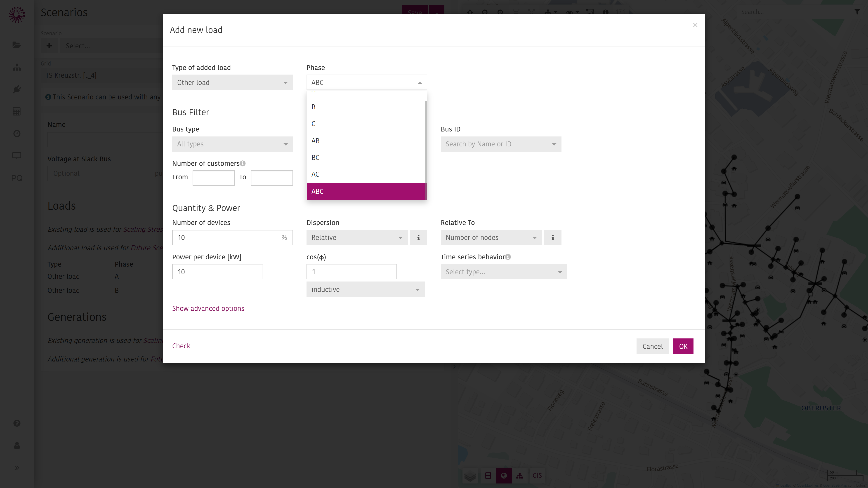Screen dimensions: 868x488
Task: Click the Dispersion info button
Action: coord(418,238)
